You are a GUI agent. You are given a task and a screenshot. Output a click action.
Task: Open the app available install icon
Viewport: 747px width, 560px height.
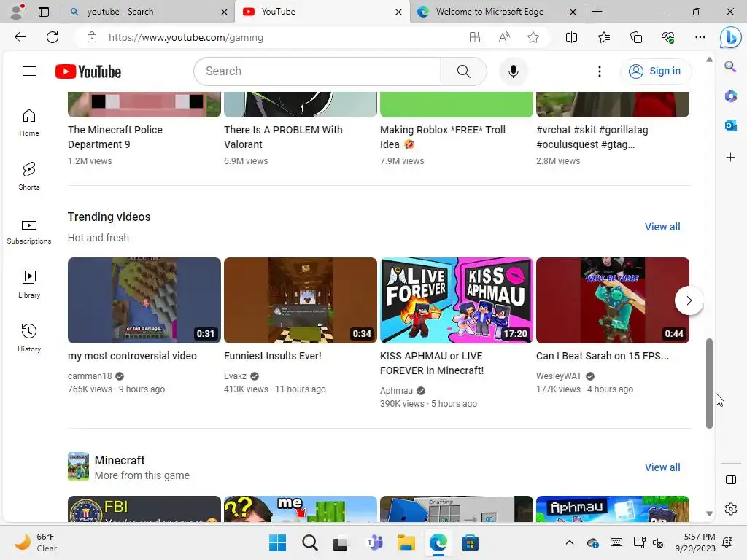click(474, 37)
